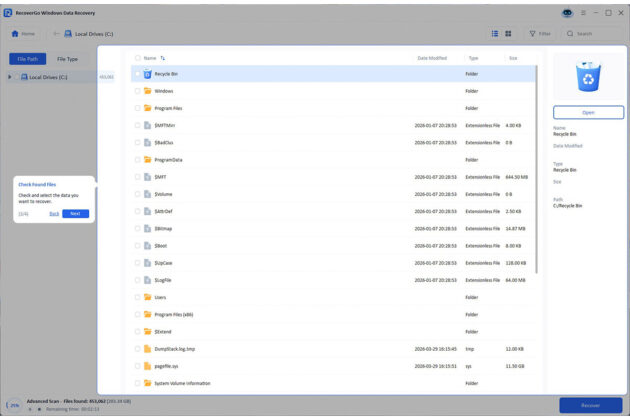This screenshot has width=630, height=420.
Task: Click the Recycle Bin preview thumbnail
Action: [588, 76]
